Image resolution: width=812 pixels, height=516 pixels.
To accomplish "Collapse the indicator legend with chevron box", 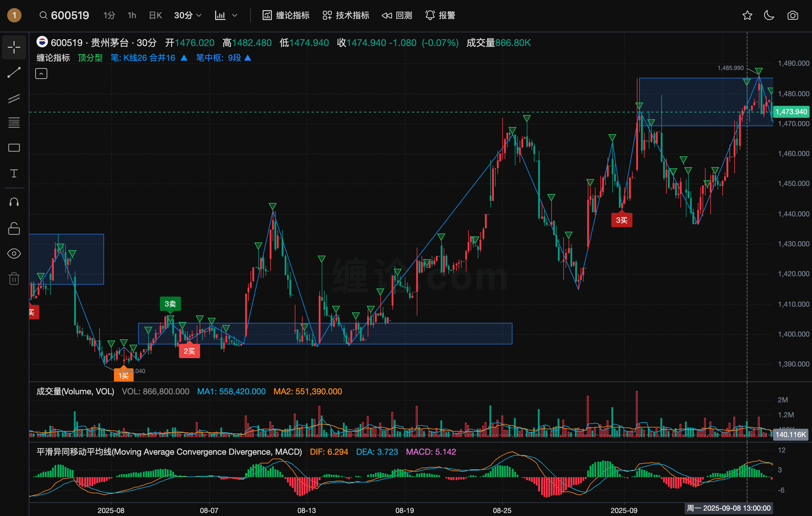I will 41,74.
